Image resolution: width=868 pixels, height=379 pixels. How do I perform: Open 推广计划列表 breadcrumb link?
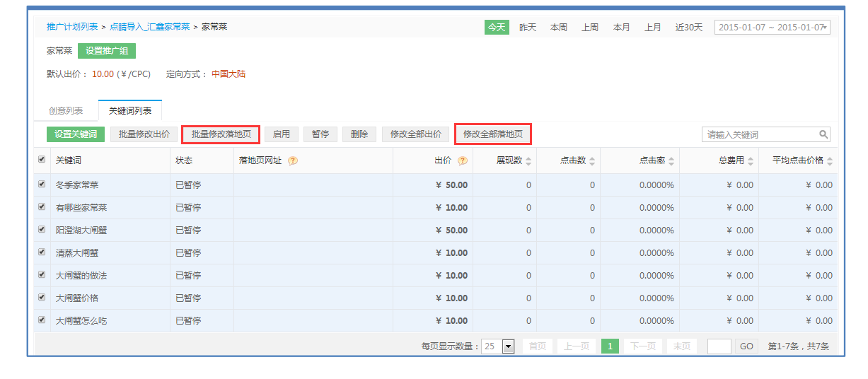[x=72, y=27]
